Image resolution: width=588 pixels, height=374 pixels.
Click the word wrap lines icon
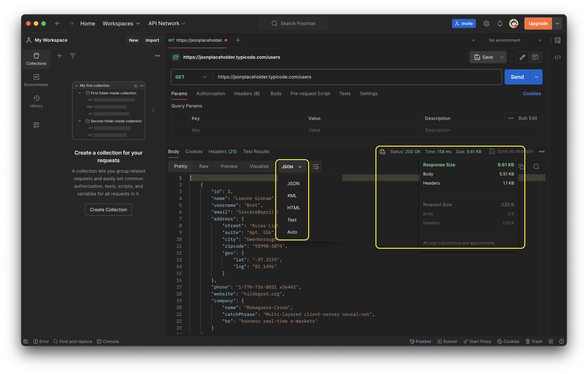point(315,167)
